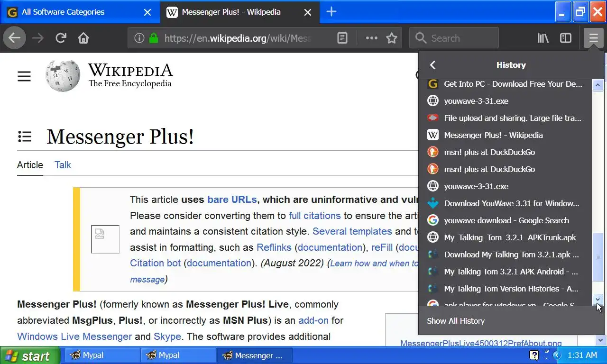Toggle the table of contents icon
The image size is (607, 364).
coord(25,136)
